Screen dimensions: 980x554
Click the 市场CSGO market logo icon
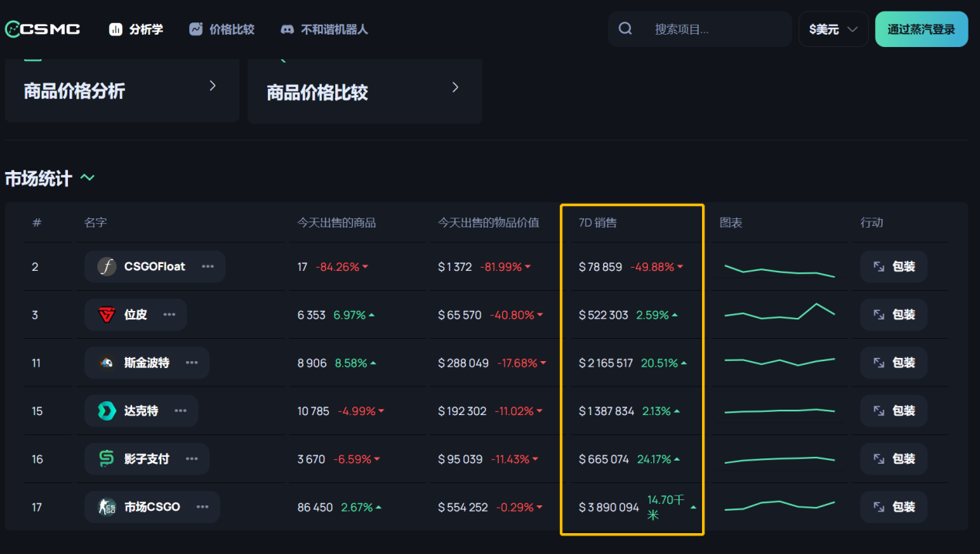(x=107, y=507)
